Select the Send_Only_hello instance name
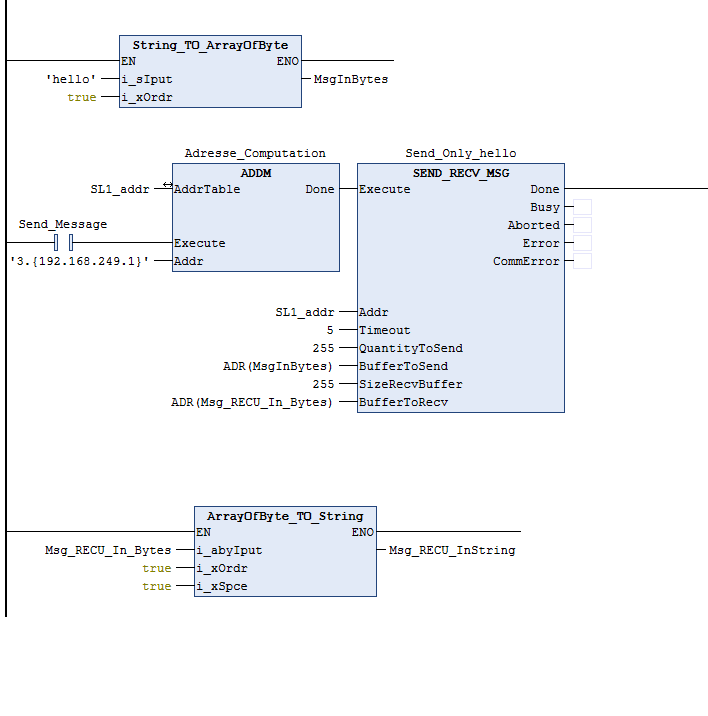708x716 pixels. (460, 153)
